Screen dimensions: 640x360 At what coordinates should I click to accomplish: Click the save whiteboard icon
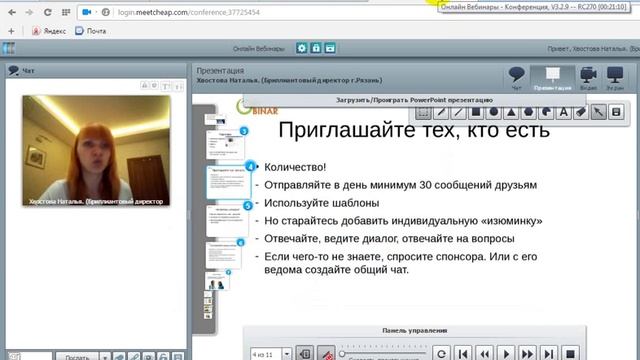click(x=616, y=112)
